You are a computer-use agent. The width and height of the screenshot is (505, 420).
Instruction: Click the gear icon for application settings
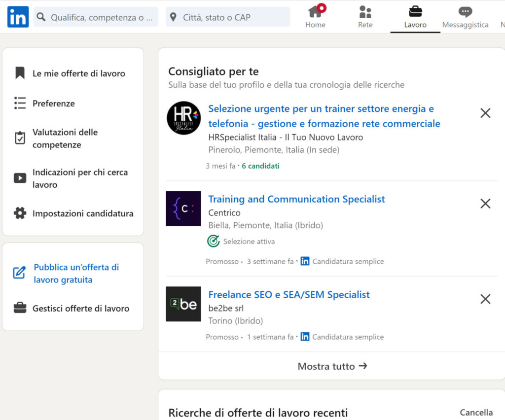click(20, 213)
